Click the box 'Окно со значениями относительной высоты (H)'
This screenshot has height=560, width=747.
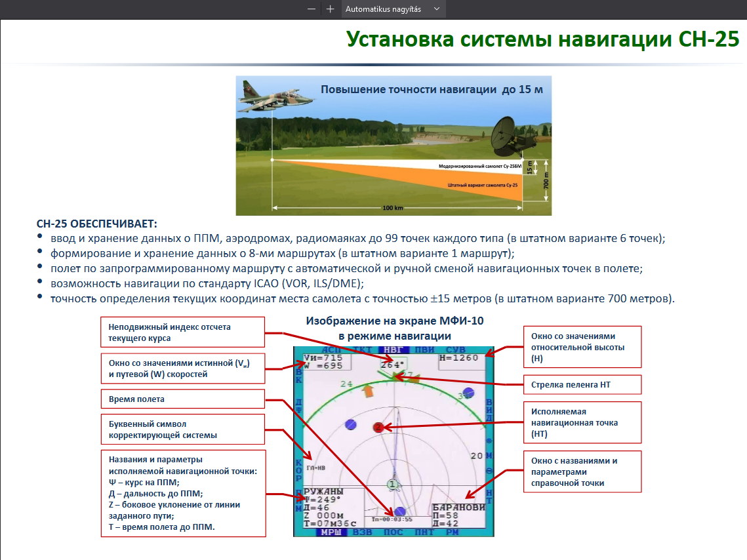582,347
